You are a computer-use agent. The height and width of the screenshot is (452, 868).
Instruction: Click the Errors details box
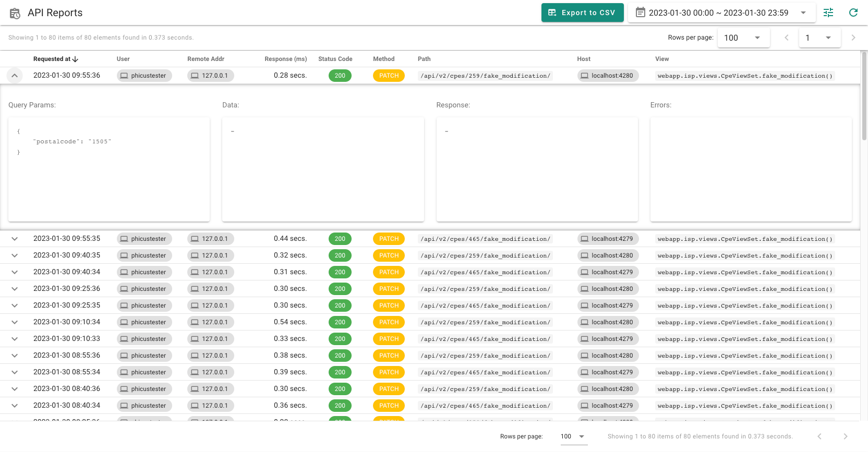(x=751, y=169)
